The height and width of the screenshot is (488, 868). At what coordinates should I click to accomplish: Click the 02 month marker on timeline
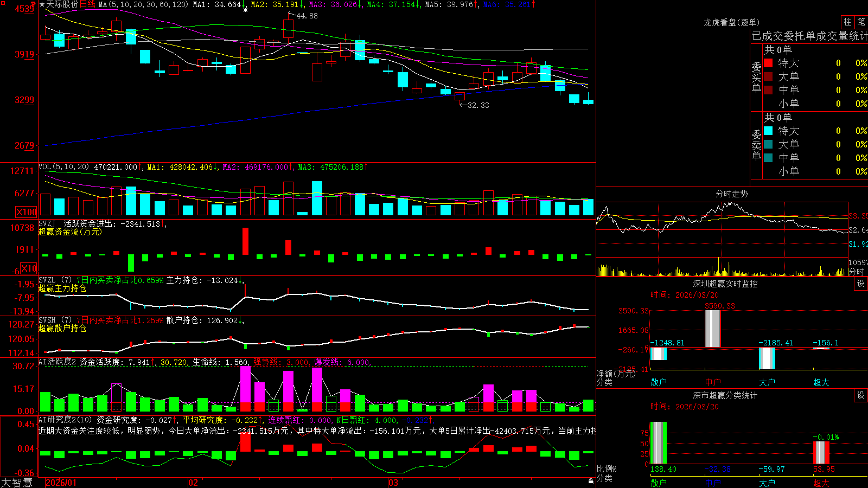point(193,483)
